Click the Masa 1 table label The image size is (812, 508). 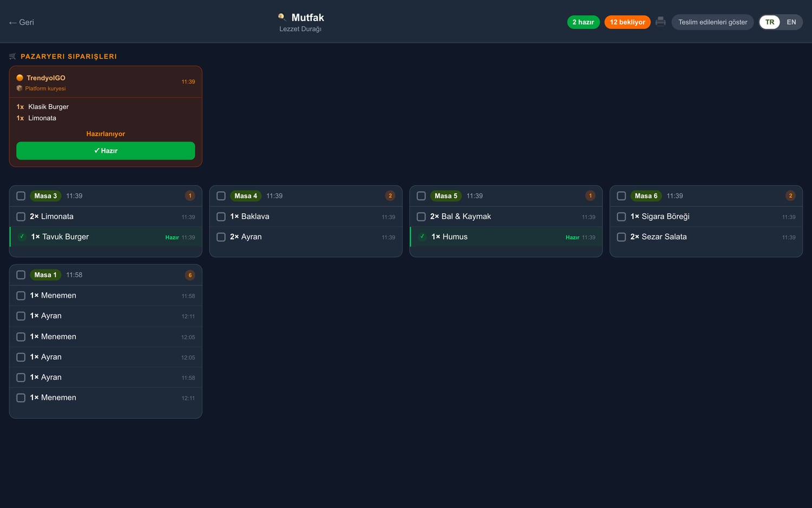[x=45, y=275]
